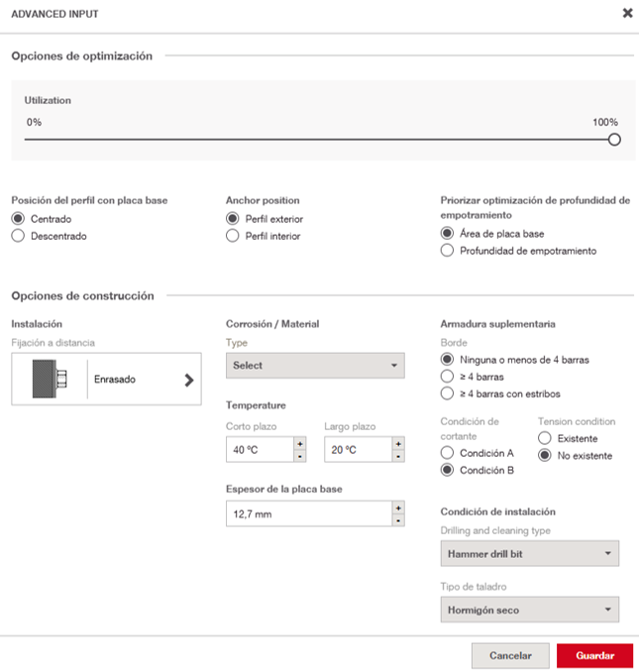Screen dimensions: 639x672
Task: Choose Perfil interior anchor position
Action: coord(233,236)
